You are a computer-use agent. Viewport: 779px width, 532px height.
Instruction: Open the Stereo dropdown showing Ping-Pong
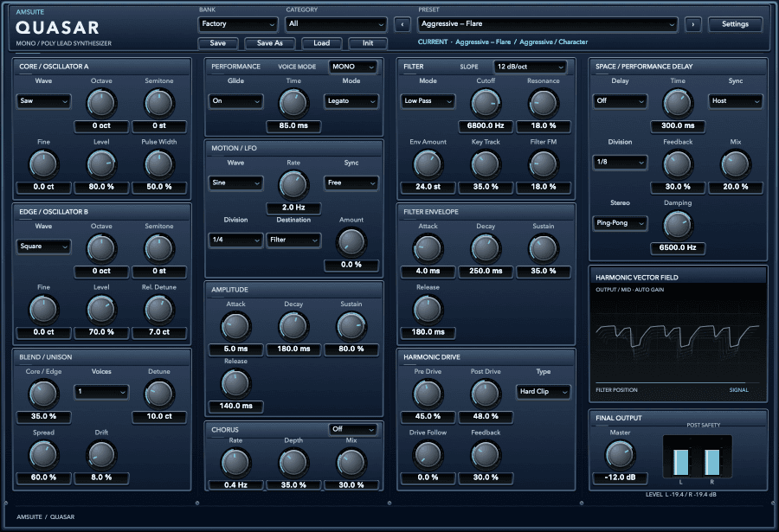tap(620, 223)
